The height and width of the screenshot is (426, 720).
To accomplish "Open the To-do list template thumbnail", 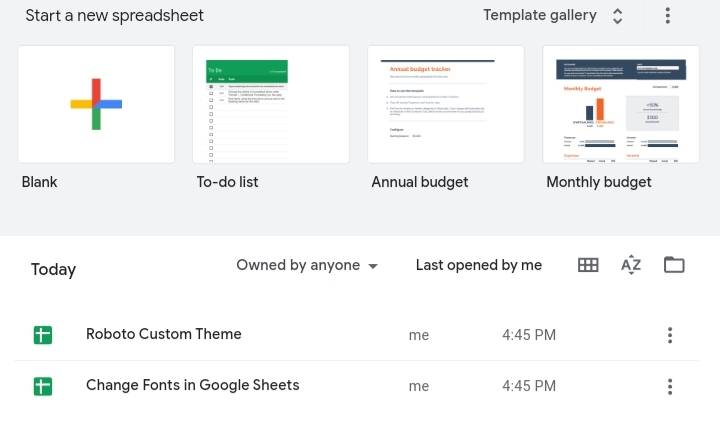I will [271, 104].
